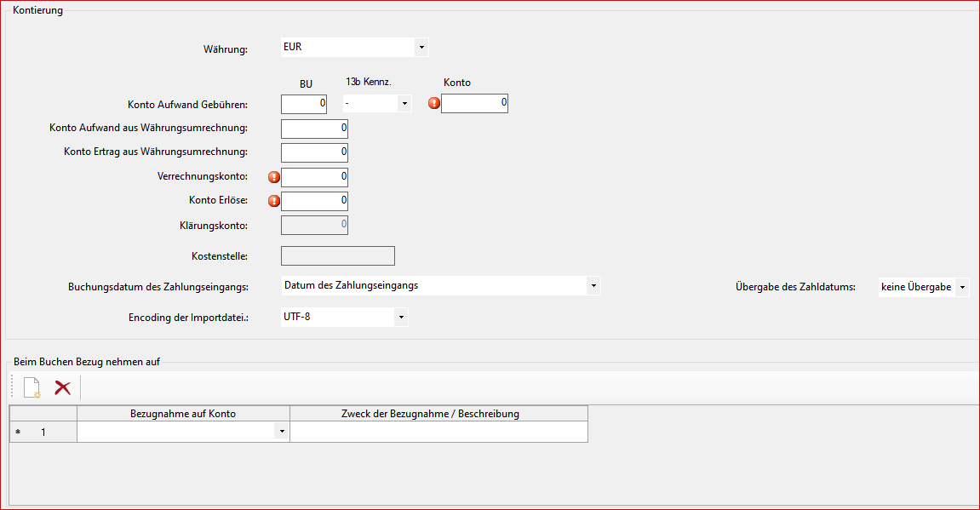This screenshot has width=980, height=510.
Task: Focus Konto Aufwand aus Währungsumrechnung field
Action: [314, 129]
